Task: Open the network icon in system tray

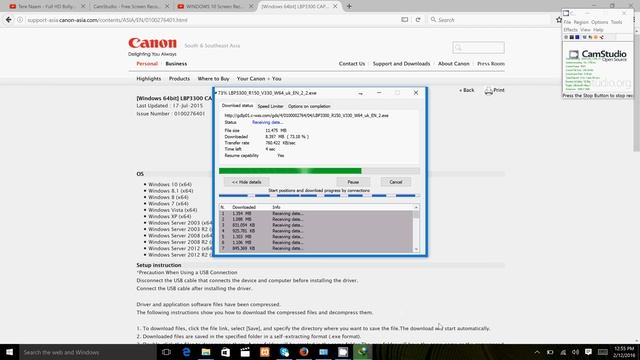Action: click(x=563, y=352)
